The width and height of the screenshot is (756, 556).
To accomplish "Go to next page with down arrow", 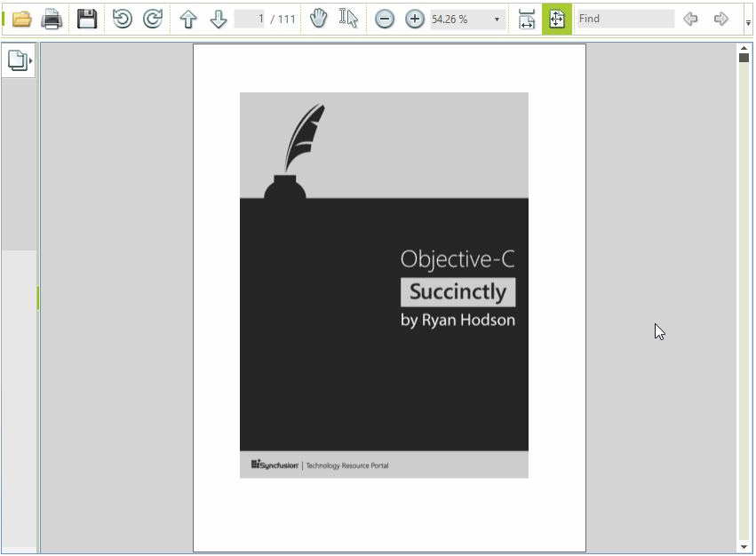I will pyautogui.click(x=219, y=20).
